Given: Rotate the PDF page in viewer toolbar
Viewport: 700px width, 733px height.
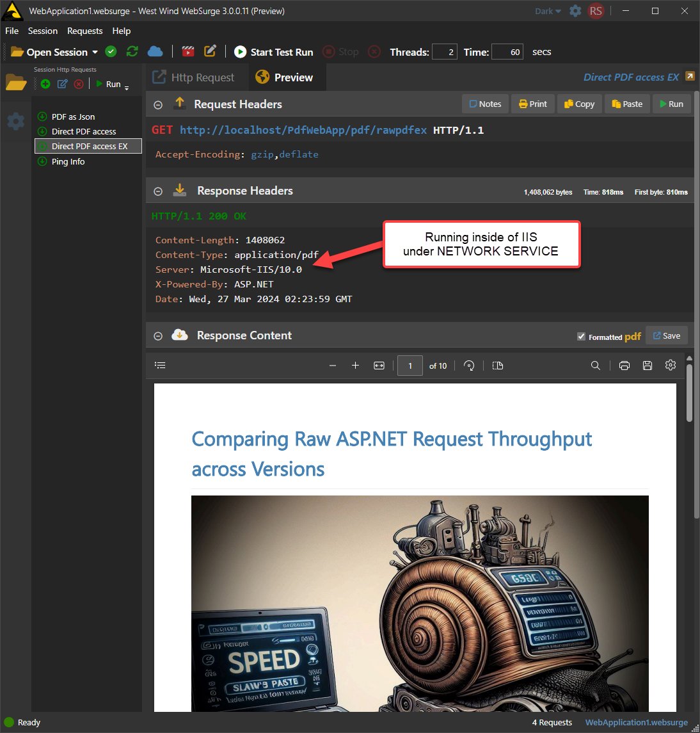Looking at the screenshot, I should 469,366.
